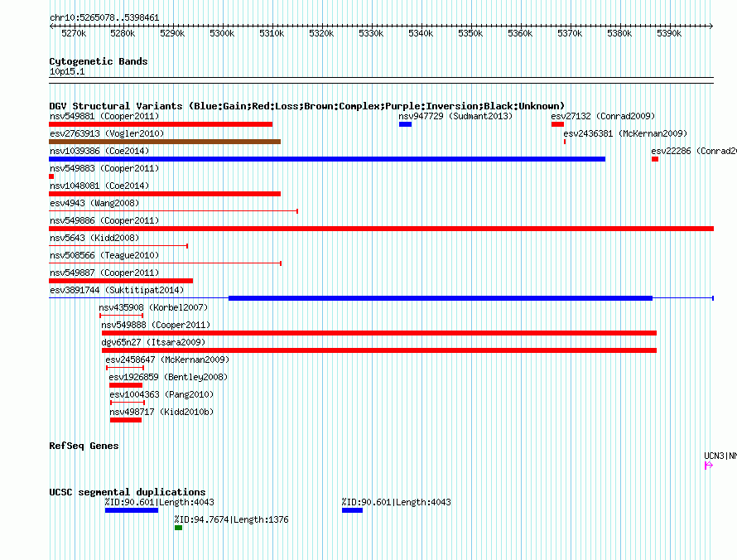Image resolution: width=737 pixels, height=560 pixels.
Task: Select the thick blue esv3891744 gain bar
Action: click(441, 298)
